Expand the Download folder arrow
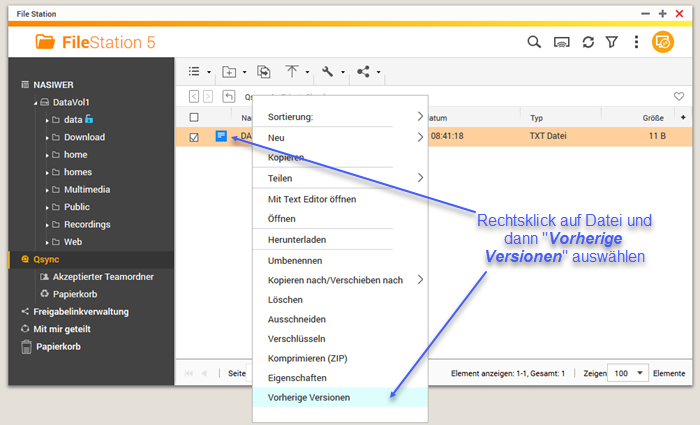Viewport: 700px width, 425px height. [x=47, y=138]
